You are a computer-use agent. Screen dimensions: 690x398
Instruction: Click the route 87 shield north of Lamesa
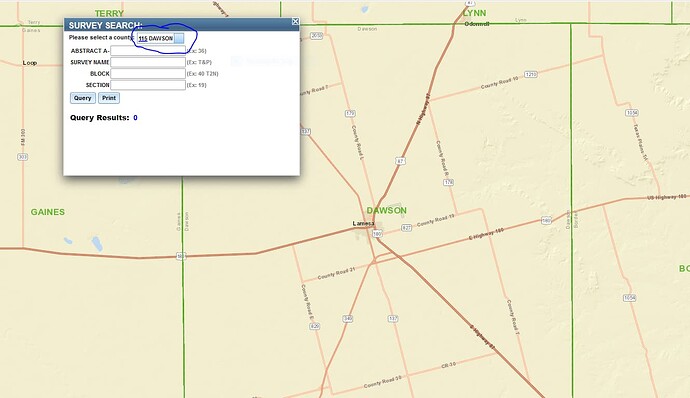pos(400,161)
